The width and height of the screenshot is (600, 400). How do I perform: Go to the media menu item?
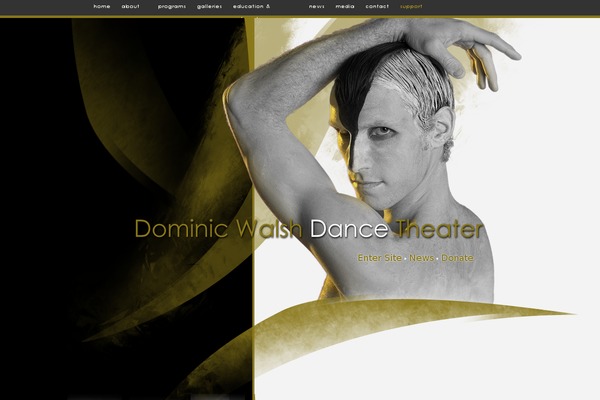(x=345, y=7)
